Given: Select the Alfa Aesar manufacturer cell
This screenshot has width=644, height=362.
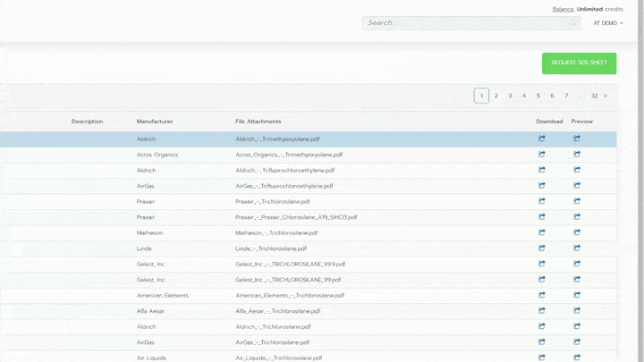Looking at the screenshot, I should (x=150, y=311).
